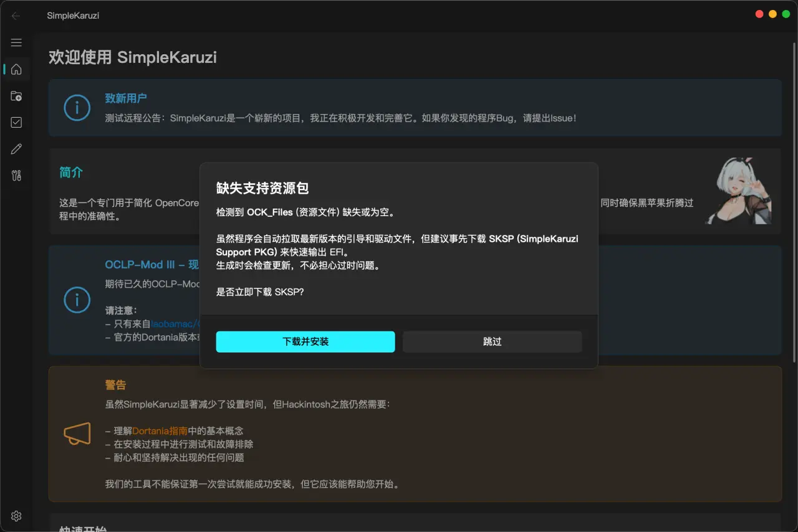Open settings via the gear icon
Image resolution: width=798 pixels, height=532 pixels.
tap(16, 516)
